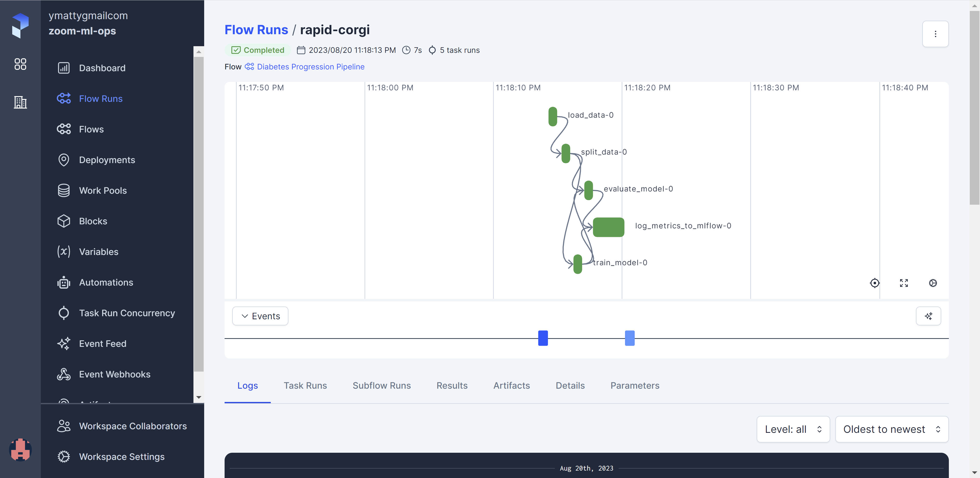The width and height of the screenshot is (980, 478).
Task: Click the timeline settings gear icon
Action: [933, 283]
